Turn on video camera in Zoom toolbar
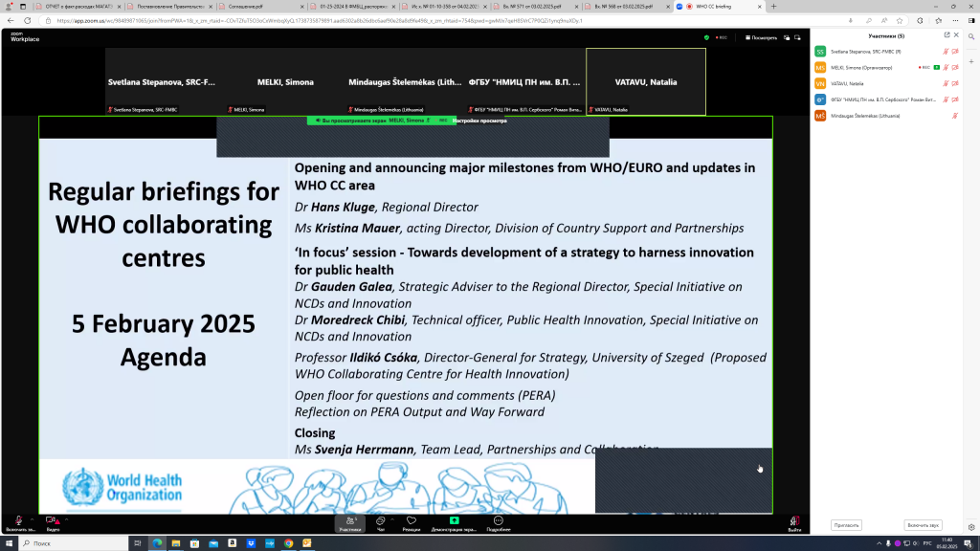Viewport: 980px width, 551px height. 53,521
